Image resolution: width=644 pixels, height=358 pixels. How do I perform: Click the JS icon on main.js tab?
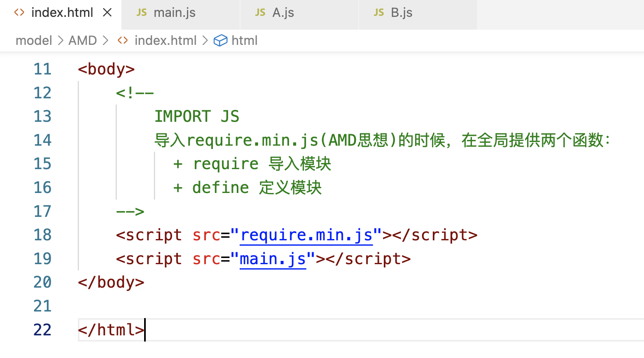142,13
